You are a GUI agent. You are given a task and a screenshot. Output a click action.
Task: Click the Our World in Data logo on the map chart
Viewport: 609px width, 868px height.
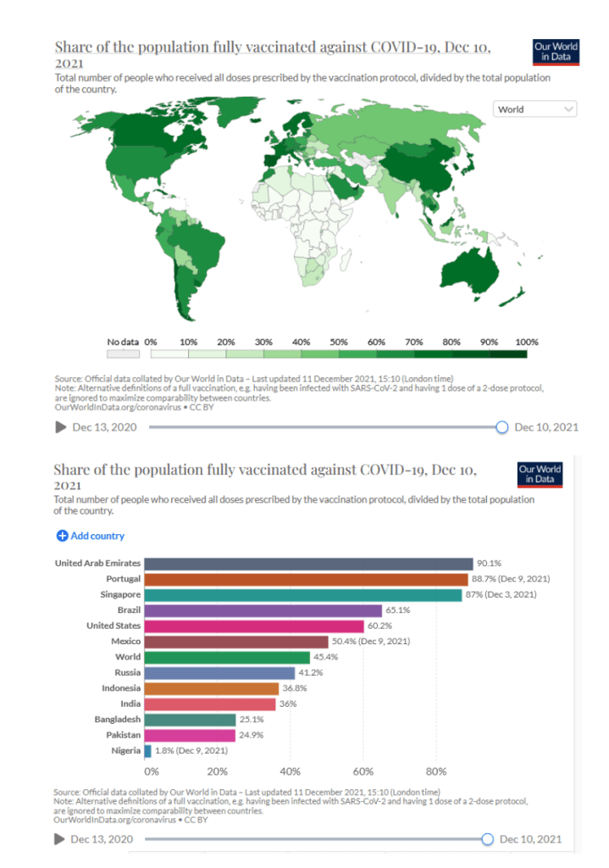pos(556,51)
